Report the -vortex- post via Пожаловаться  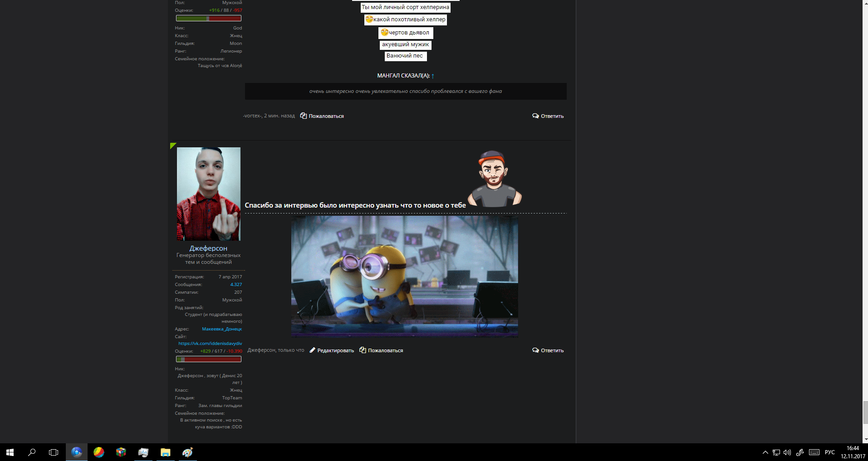(322, 116)
